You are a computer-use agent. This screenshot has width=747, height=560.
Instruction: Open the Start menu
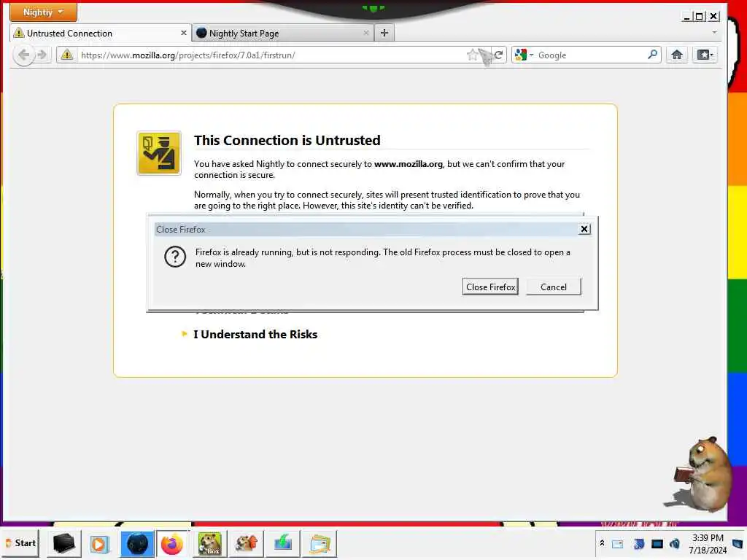[x=21, y=542]
